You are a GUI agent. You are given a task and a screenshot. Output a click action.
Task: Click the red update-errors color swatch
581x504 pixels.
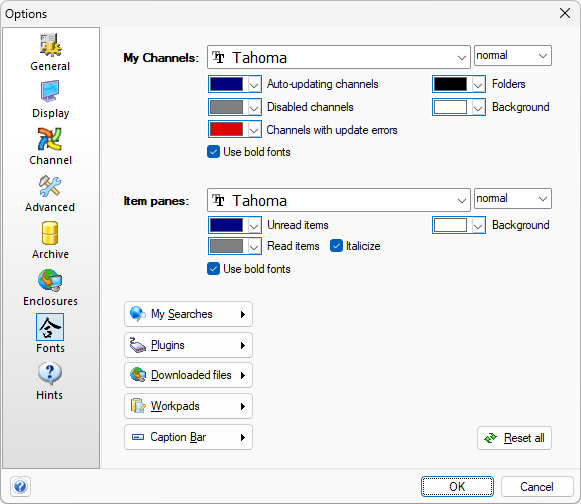pyautogui.click(x=226, y=130)
